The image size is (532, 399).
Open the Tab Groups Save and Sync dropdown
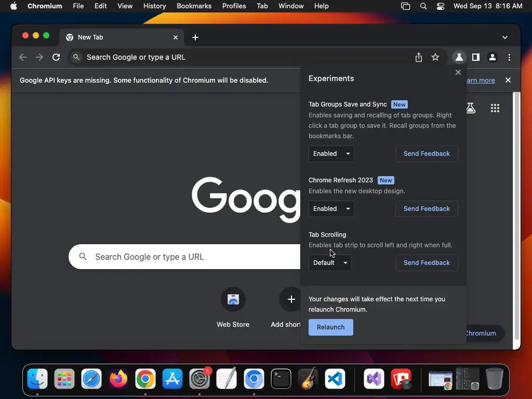click(331, 154)
